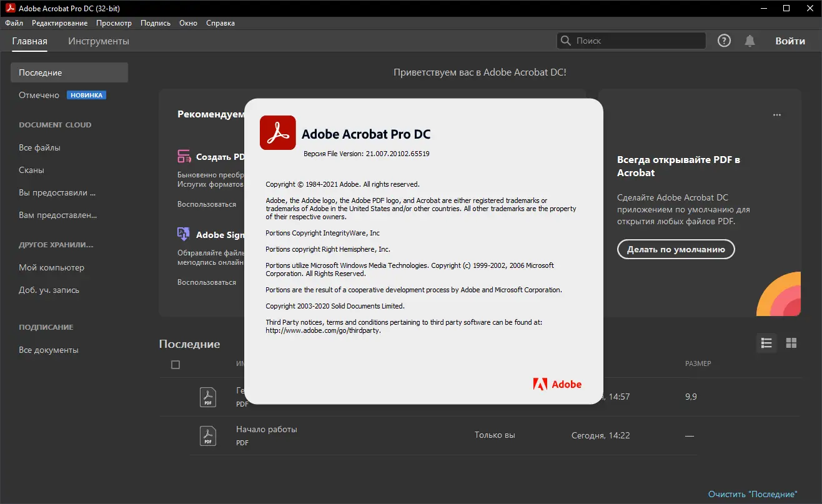Switch to the Главная tab

click(x=29, y=41)
